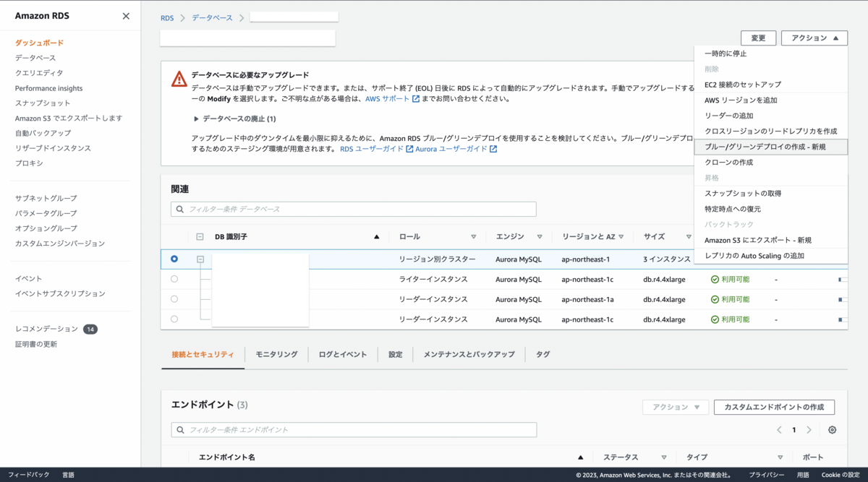Image resolution: width=868 pixels, height=482 pixels.
Task: Open Cookie の設定 in the footer
Action: [841, 475]
